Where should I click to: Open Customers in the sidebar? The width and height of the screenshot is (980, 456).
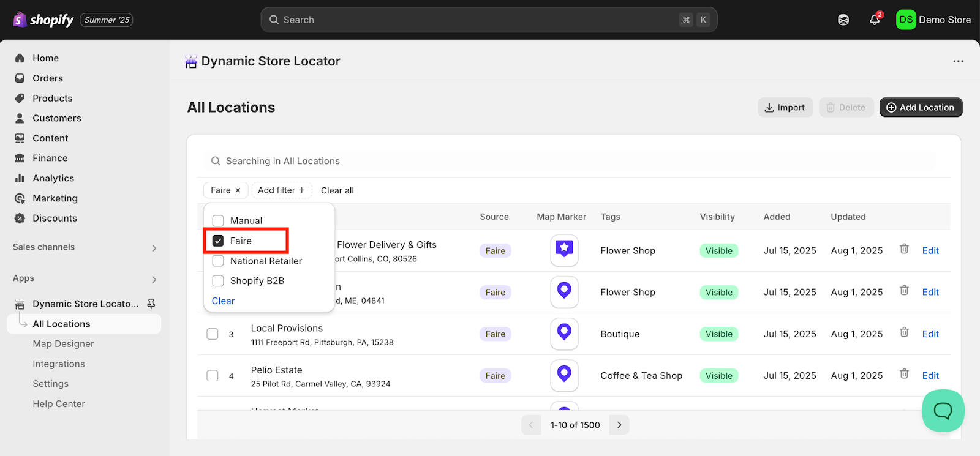coord(56,118)
